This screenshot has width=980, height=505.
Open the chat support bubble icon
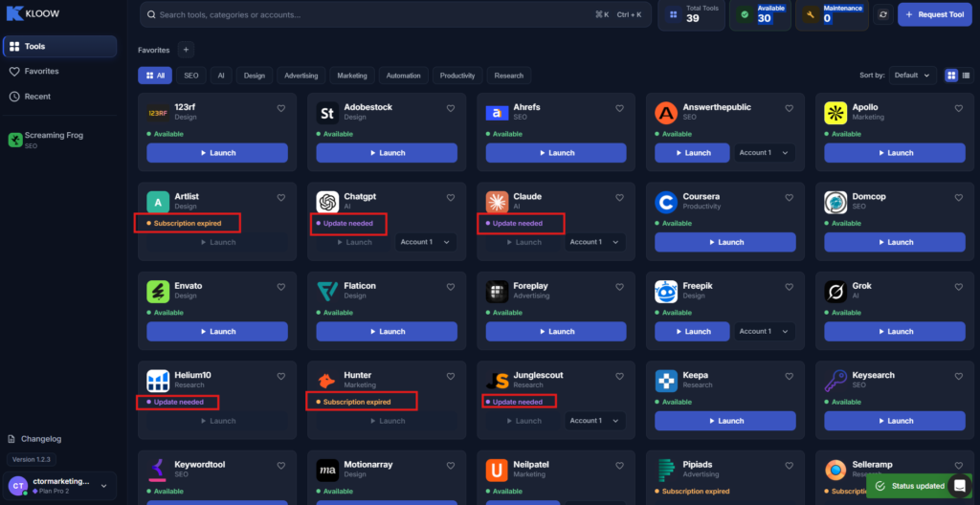(959, 486)
